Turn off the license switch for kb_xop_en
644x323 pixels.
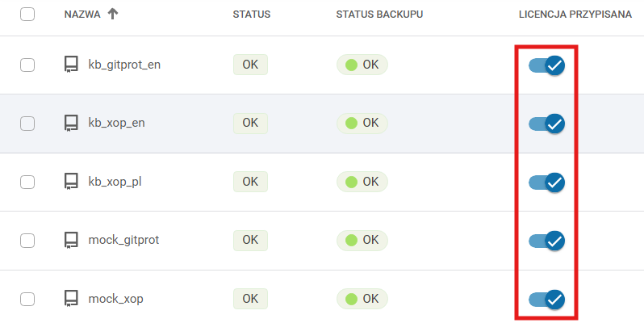[546, 124]
